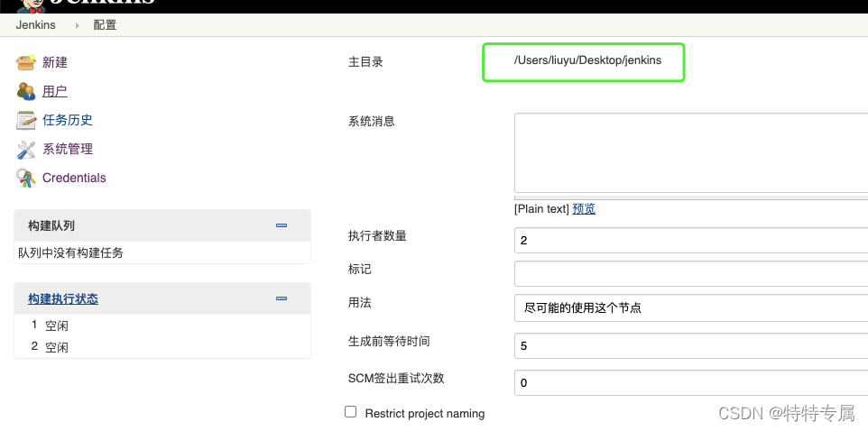
Task: Focus the 标记 input field
Action: [x=691, y=274]
